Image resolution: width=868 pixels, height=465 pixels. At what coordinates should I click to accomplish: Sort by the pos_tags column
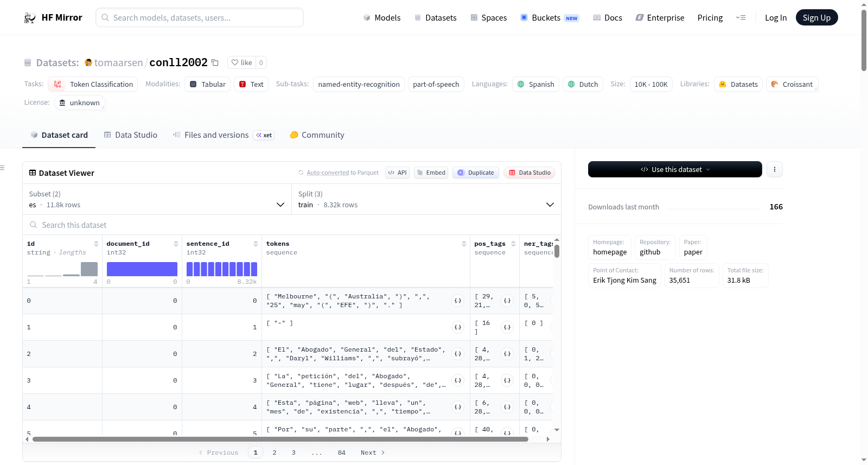click(513, 244)
